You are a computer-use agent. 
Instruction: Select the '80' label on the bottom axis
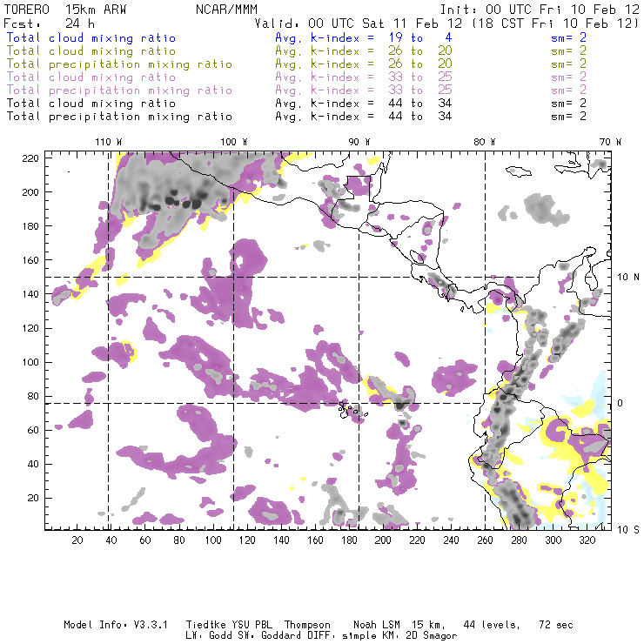click(179, 540)
